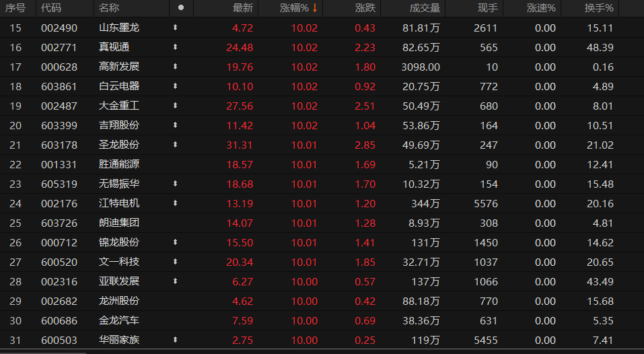
Task: Click the stock code 000712
Action: click(59, 243)
